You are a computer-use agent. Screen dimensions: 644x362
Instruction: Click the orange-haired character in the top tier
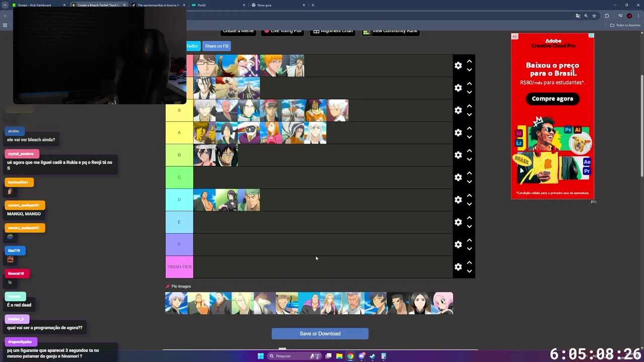tap(271, 65)
